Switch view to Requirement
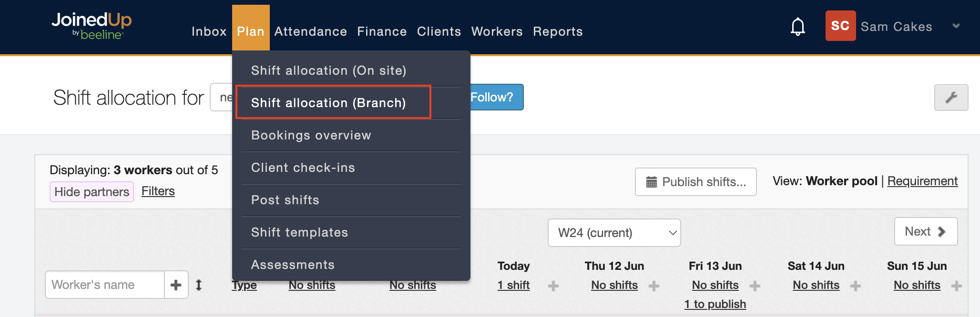This screenshot has height=317, width=980. 922,181
